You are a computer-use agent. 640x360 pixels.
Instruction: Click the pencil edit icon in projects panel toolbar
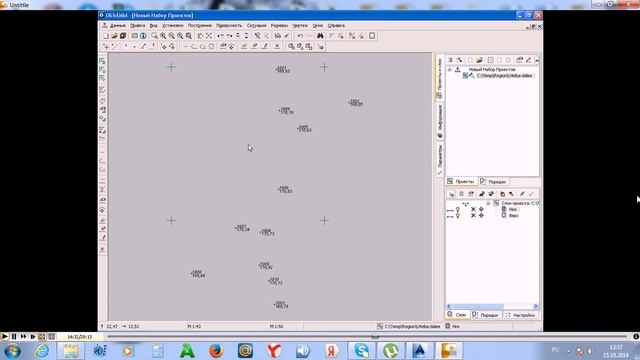(529, 60)
